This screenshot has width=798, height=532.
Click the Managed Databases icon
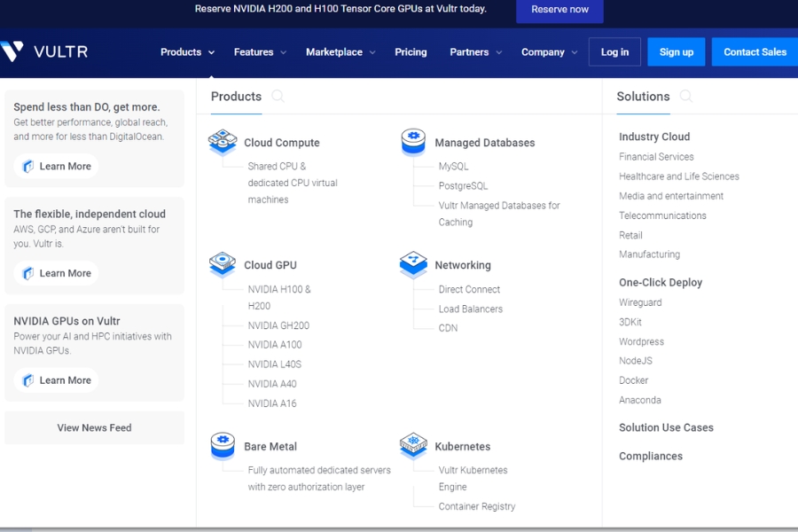point(413,141)
